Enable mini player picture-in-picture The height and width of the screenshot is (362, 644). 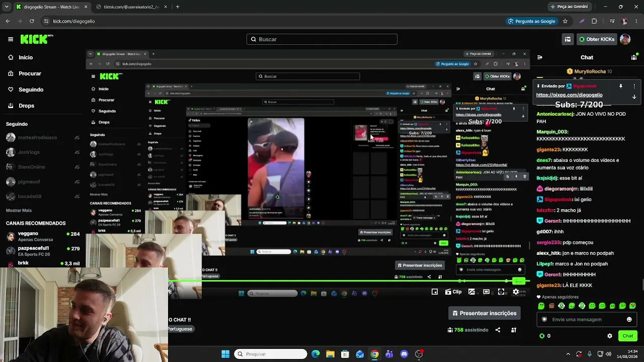click(435, 292)
